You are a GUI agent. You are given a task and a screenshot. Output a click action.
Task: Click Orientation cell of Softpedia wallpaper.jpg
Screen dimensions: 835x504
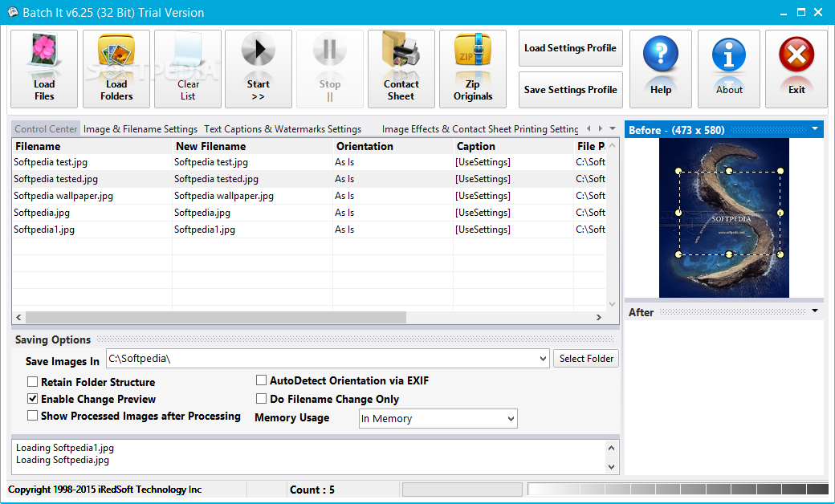click(393, 196)
